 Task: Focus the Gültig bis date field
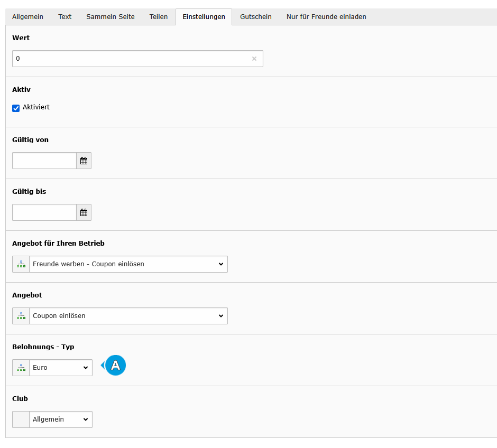click(44, 212)
